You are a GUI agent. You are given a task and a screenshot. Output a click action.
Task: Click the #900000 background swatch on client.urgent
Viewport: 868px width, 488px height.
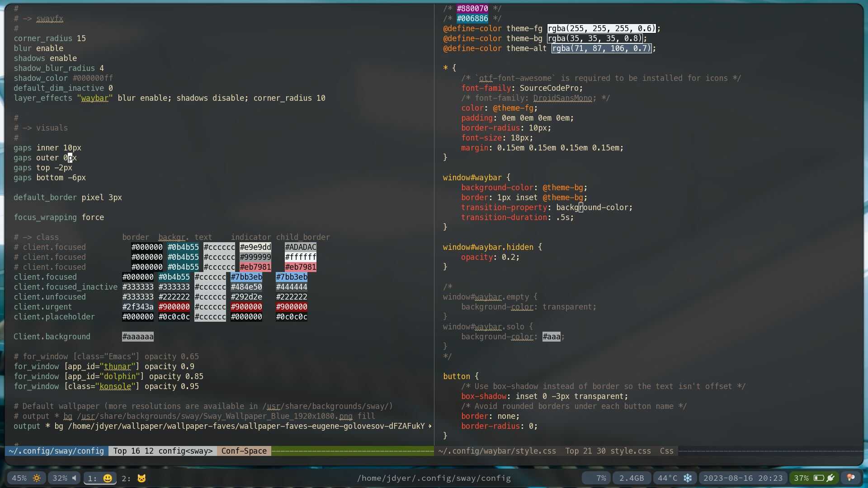click(174, 307)
